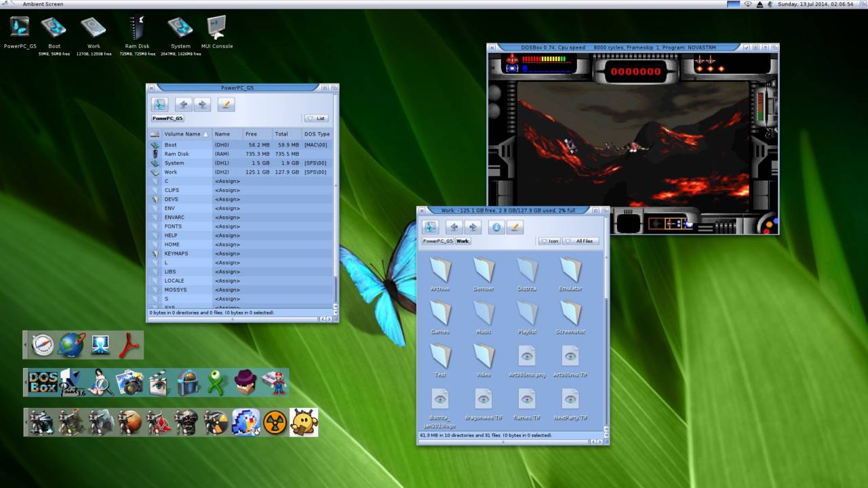868x488 pixels.
Task: Open the Games folder in Work window
Action: pos(440,317)
